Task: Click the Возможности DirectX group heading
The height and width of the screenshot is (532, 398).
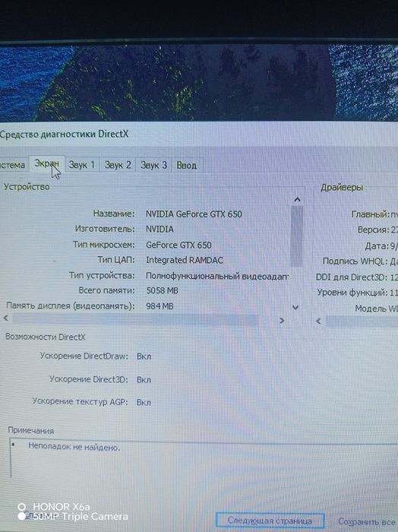Action: tap(45, 337)
